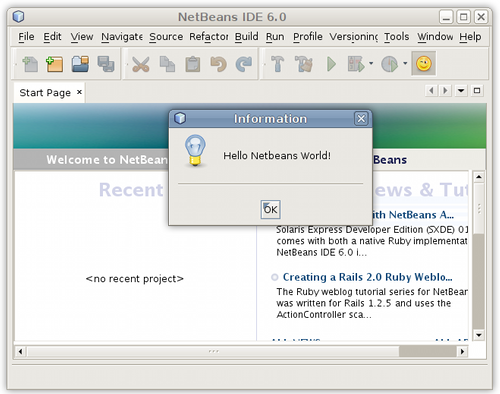This screenshot has width=500, height=394.
Task: Click the Paste clipboard icon
Action: (193, 64)
